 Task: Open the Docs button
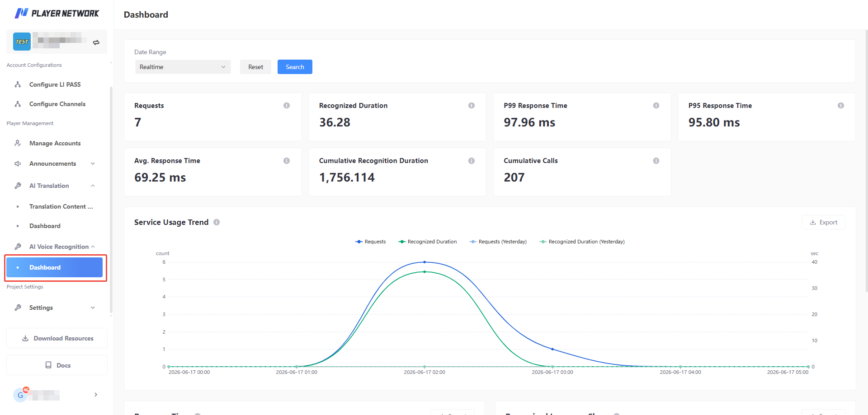[57, 365]
